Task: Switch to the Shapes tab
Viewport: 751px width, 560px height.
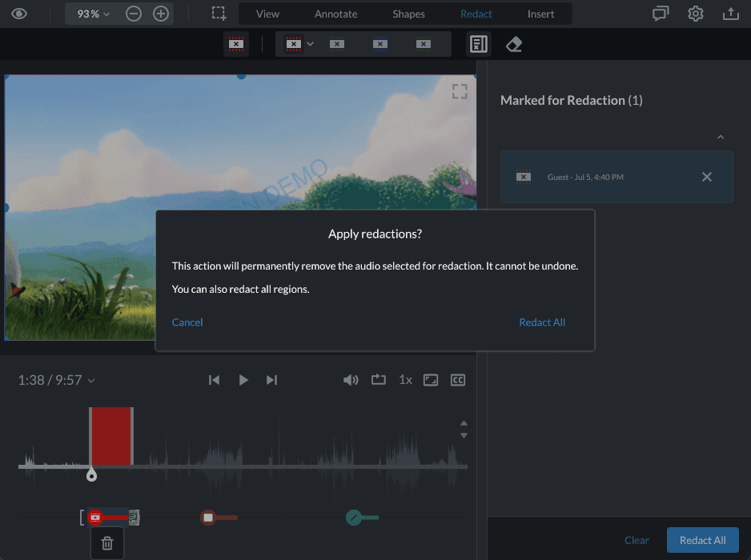Action: coord(408,14)
